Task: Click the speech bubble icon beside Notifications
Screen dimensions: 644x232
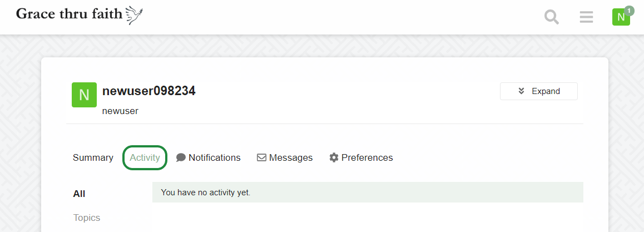Action: (x=181, y=157)
